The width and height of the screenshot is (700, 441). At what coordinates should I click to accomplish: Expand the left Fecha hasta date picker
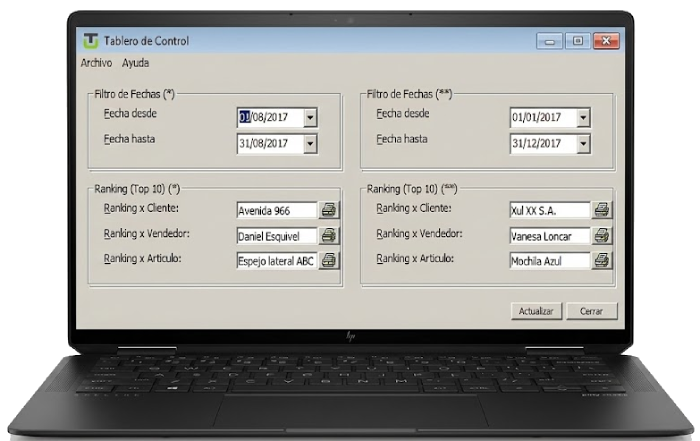[x=309, y=144]
